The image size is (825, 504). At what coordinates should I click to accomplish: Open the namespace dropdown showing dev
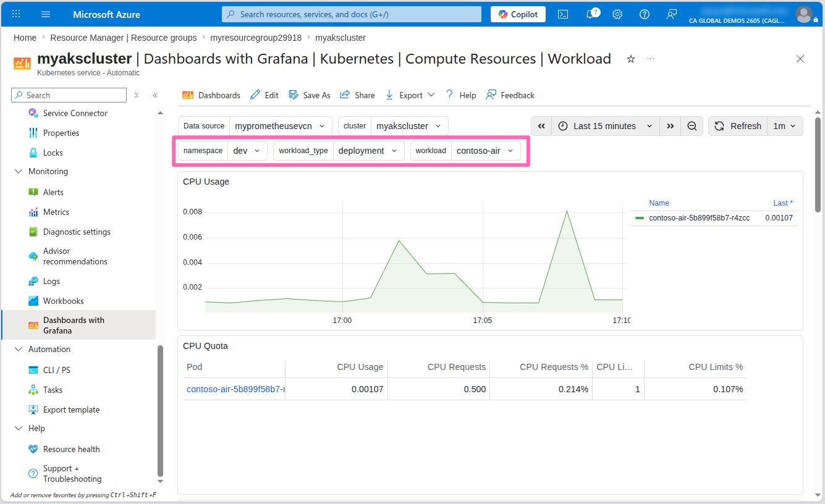pos(247,151)
